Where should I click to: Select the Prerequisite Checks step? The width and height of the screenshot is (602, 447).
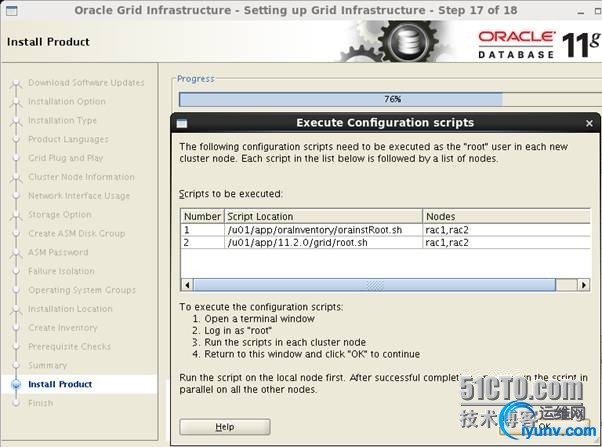click(69, 346)
